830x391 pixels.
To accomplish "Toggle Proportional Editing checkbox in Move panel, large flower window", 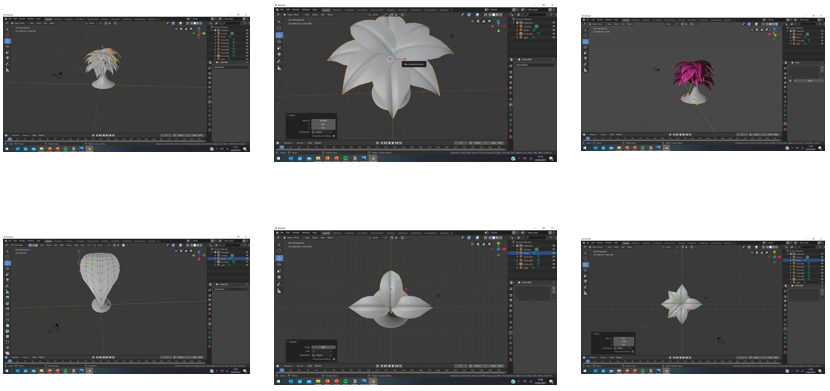I will coord(333,136).
